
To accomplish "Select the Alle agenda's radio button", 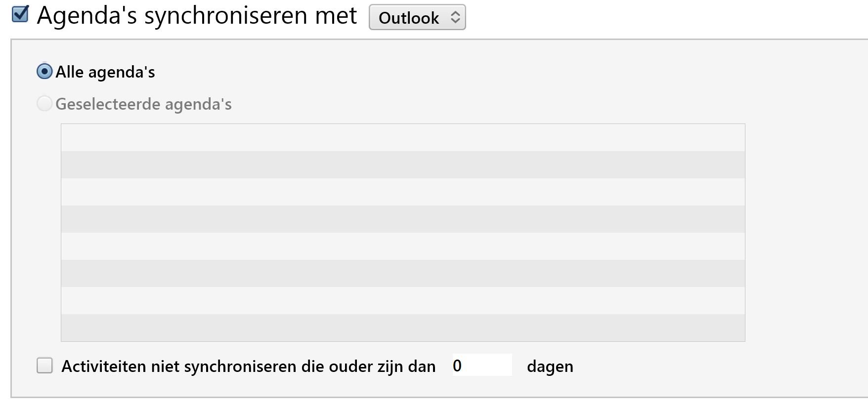I will (44, 72).
